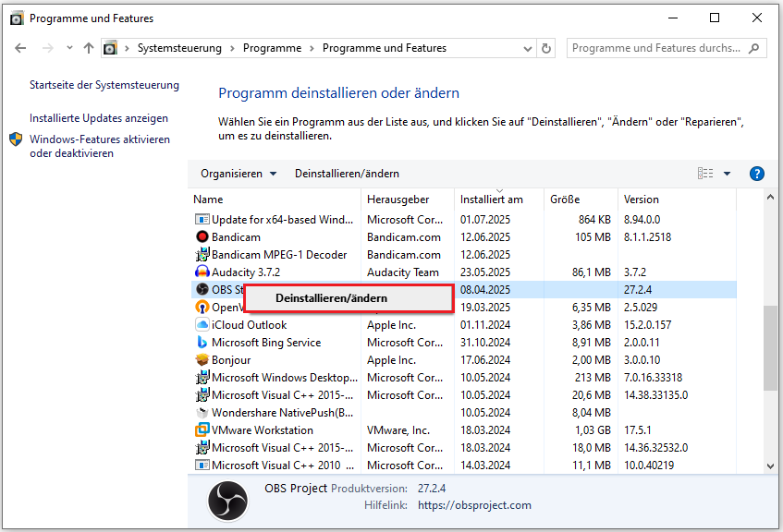Click the 864 KB size cell
This screenshot has height=532, width=783.
(594, 220)
